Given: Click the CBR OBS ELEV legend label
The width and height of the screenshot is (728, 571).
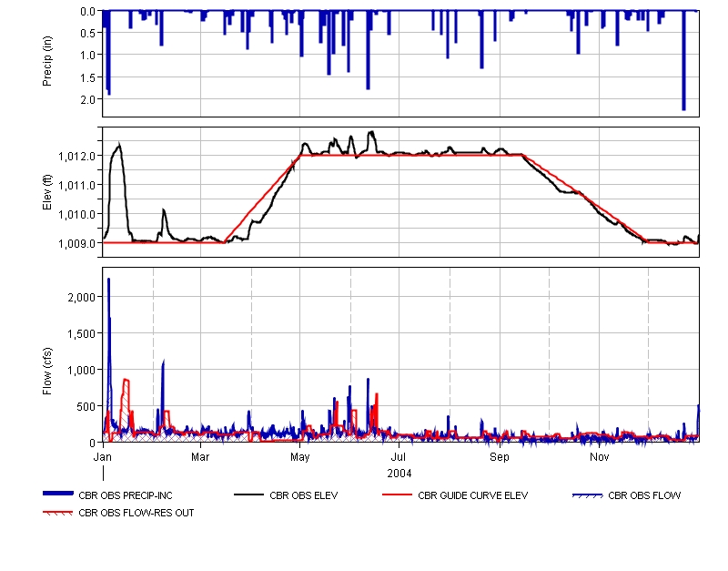Looking at the screenshot, I should pos(304,495).
